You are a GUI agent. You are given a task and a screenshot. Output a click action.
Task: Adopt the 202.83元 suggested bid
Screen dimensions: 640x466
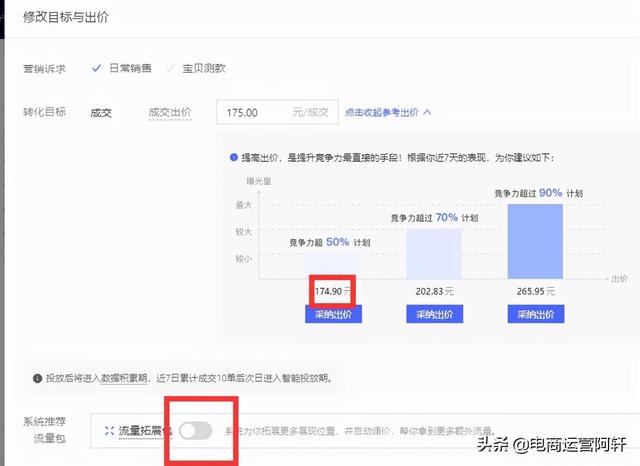point(435,313)
